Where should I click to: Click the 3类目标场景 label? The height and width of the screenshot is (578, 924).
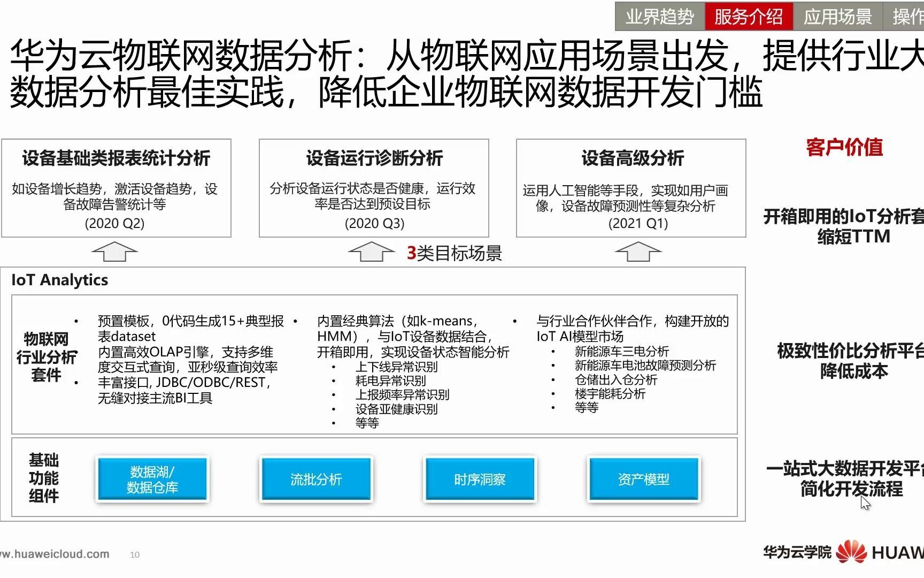(x=455, y=253)
